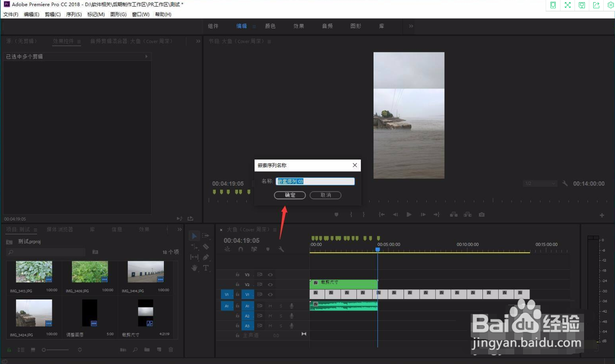Toggle V2 track output eye
The width and height of the screenshot is (615, 364).
click(x=270, y=285)
